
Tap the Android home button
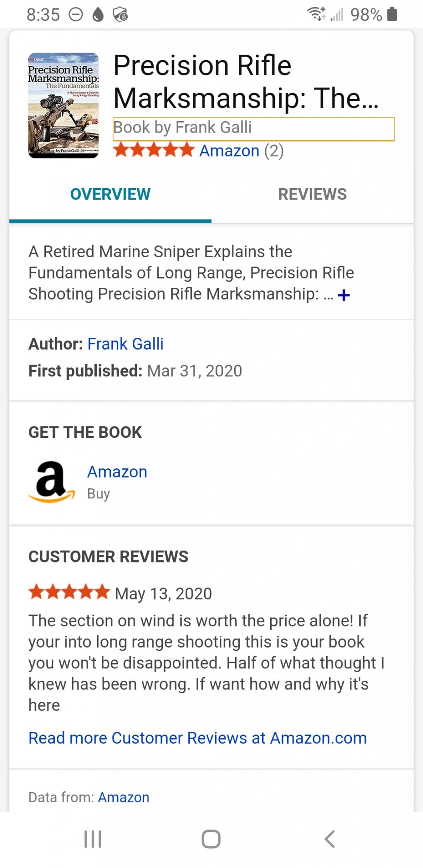(211, 839)
